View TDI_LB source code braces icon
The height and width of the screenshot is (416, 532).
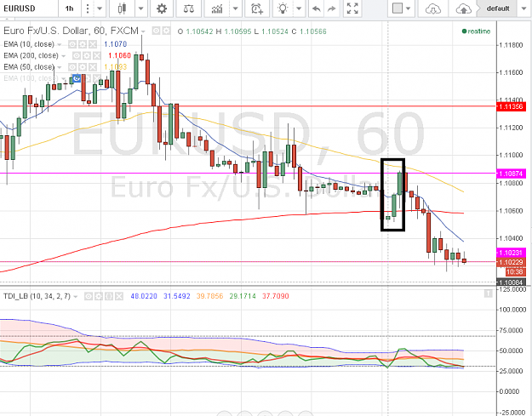tap(108, 296)
